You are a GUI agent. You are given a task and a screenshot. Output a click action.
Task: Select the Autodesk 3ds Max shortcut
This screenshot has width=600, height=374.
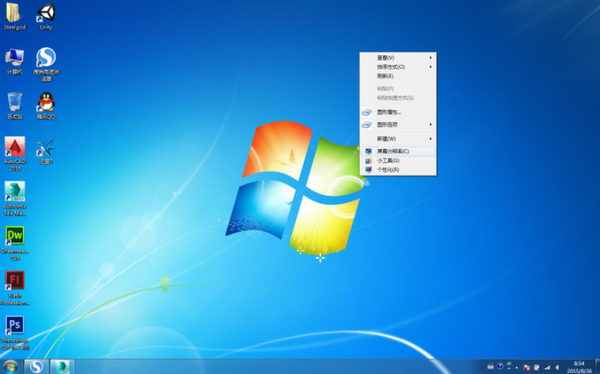[x=15, y=198]
